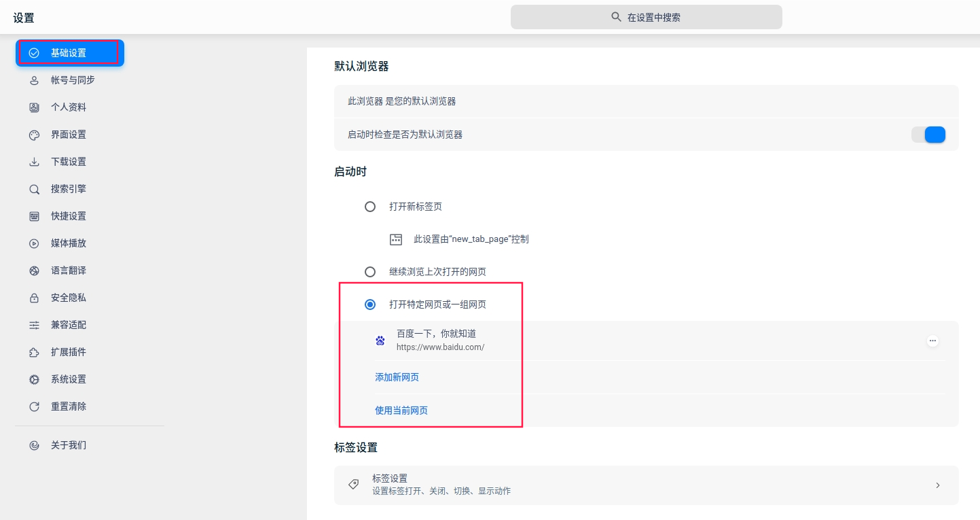Click the https://www.baidu.com/ URL text
The height and width of the screenshot is (520, 980).
pos(440,347)
